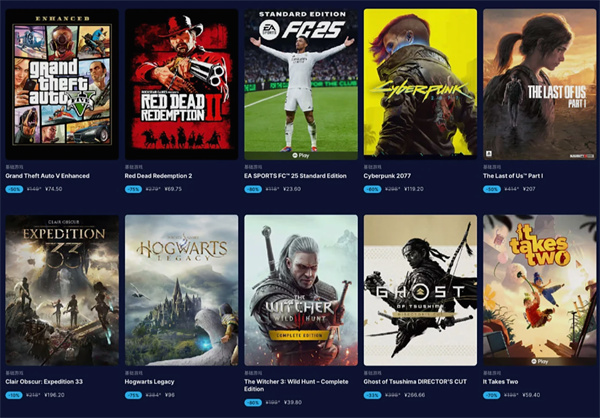Click the -33% badge under Ghost of Tsushima
Screen dimensions: 600x418
(x=372, y=395)
